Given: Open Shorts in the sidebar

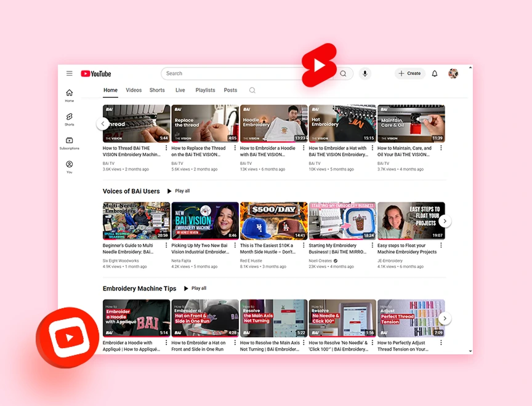Looking at the screenshot, I should pyautogui.click(x=69, y=119).
